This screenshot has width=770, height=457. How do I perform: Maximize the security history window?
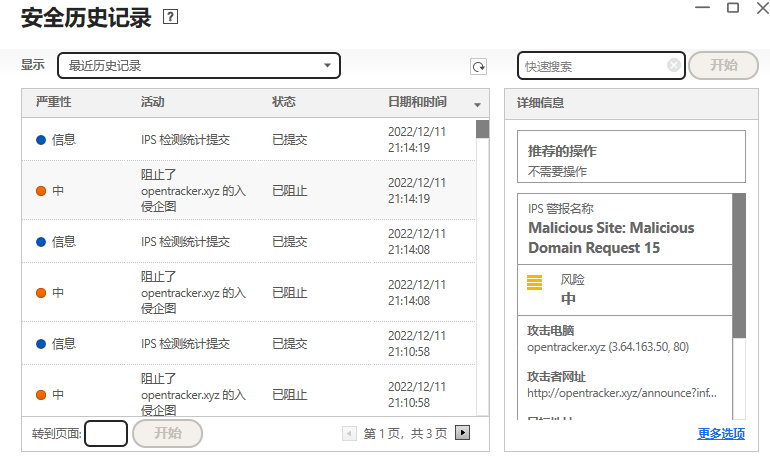733,7
